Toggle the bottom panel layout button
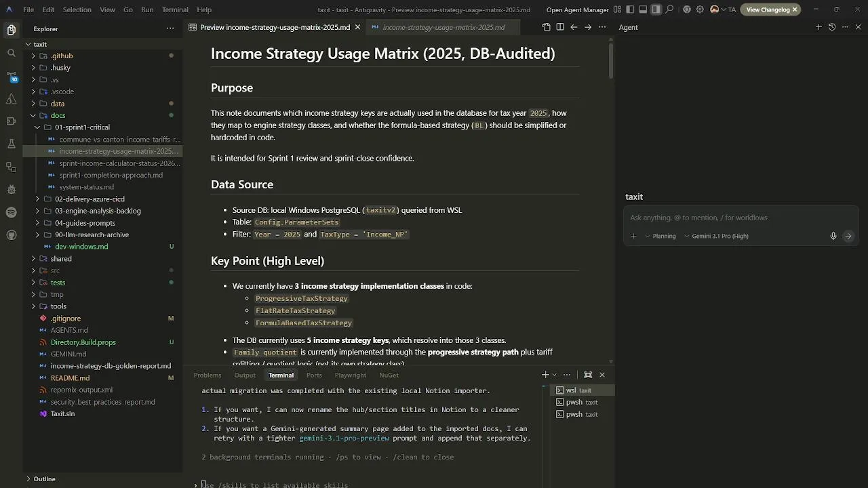 pos(643,9)
